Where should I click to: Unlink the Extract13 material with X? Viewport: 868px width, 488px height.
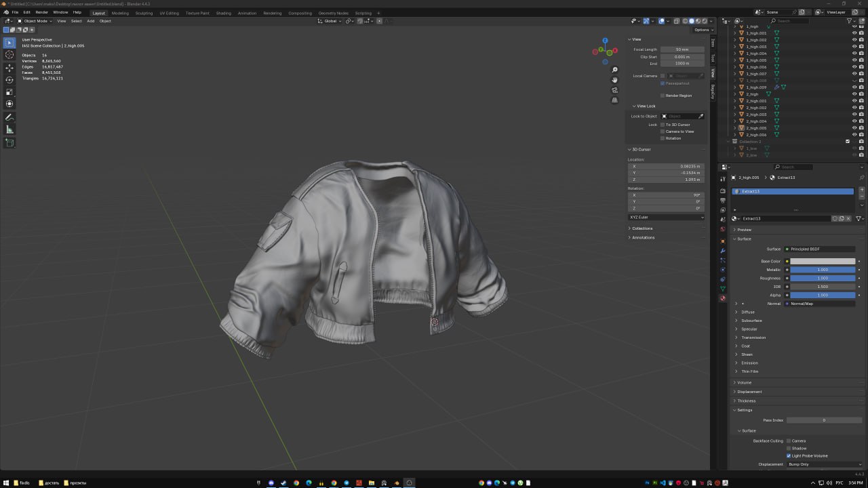(848, 218)
